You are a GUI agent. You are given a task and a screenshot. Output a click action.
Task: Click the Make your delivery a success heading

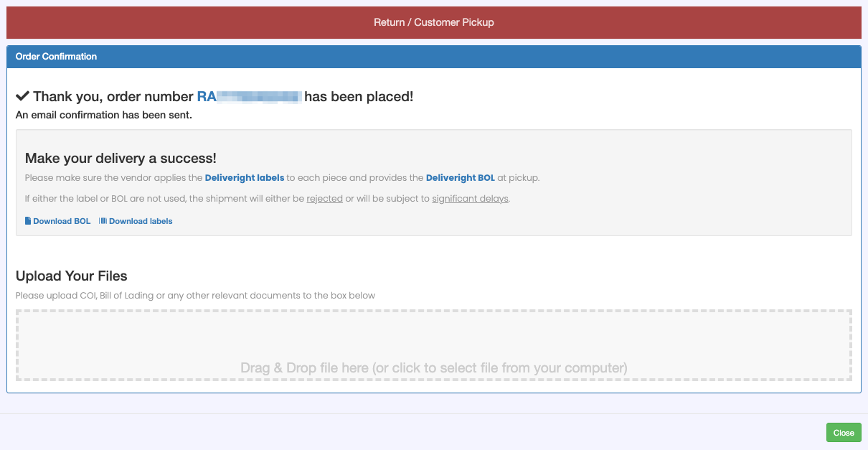pyautogui.click(x=121, y=159)
